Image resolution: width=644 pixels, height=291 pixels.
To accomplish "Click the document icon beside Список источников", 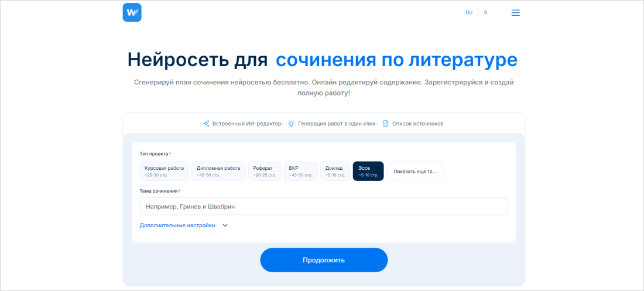I will tap(385, 124).
